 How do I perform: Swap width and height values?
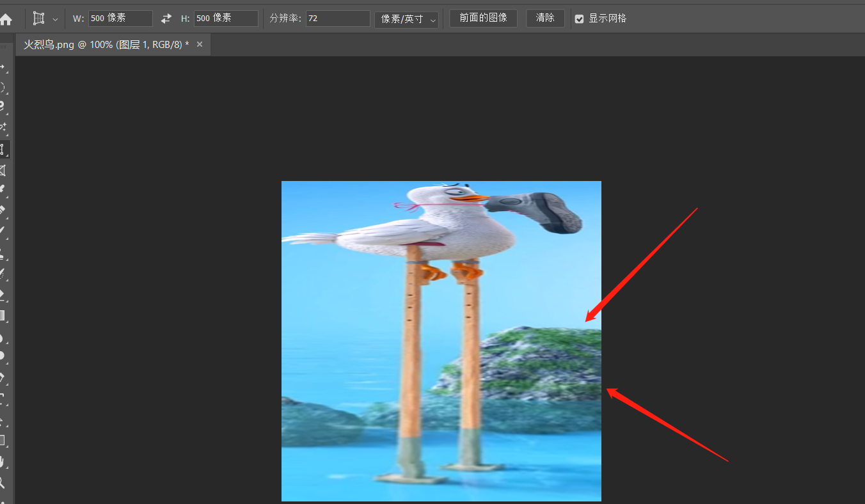click(166, 19)
